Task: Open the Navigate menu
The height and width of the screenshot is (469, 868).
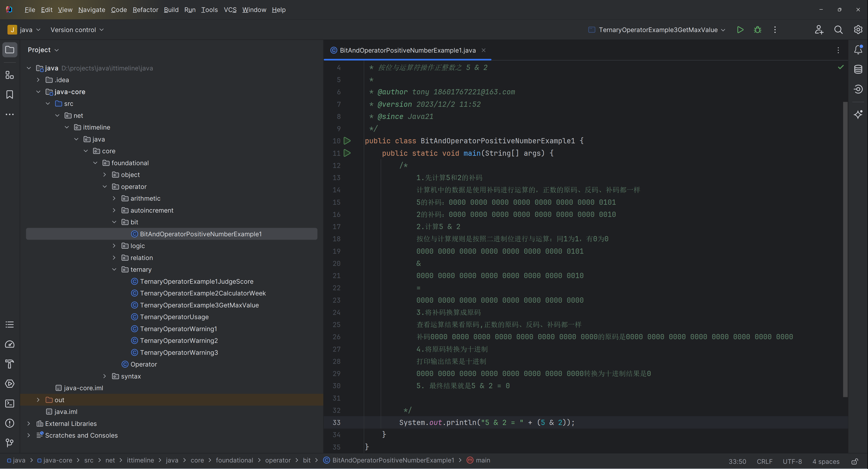Action: click(92, 10)
